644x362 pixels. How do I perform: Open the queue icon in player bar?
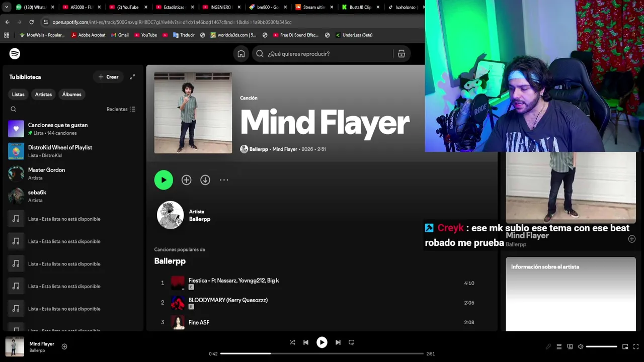(x=559, y=347)
